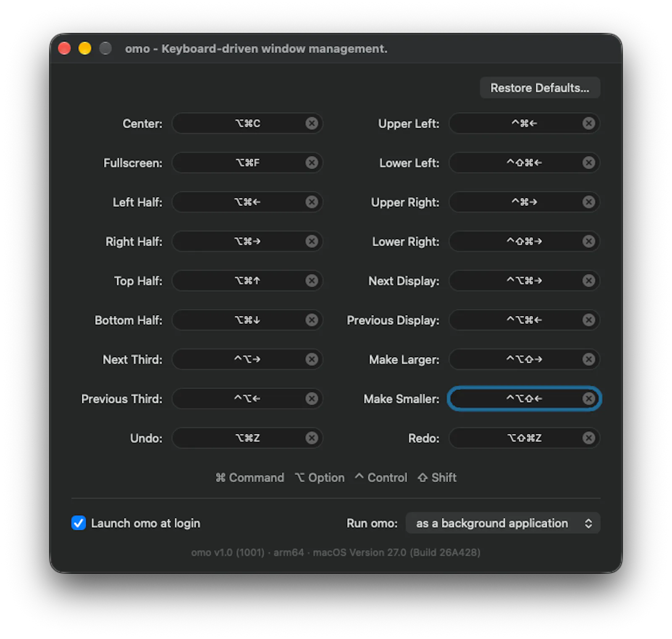The image size is (672, 639).
Task: Clear the Undo shortcut X icon
Action: [x=312, y=438]
